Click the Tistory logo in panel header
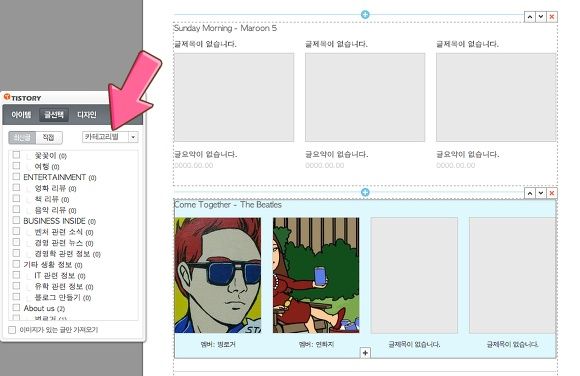The width and height of the screenshot is (580, 376). click(22, 98)
